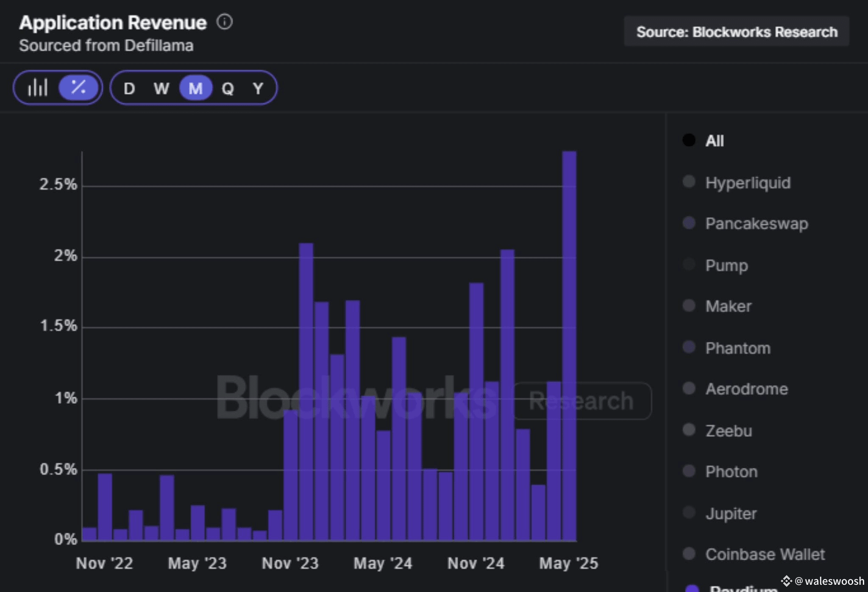Screen dimensions: 868x592
Task: Select the daily (D) interval
Action: [129, 88]
